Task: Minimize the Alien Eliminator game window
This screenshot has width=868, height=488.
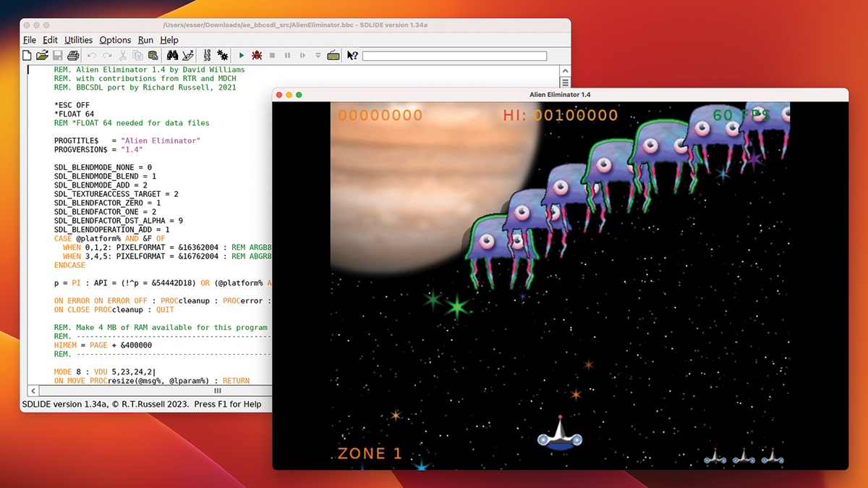Action: (289, 95)
